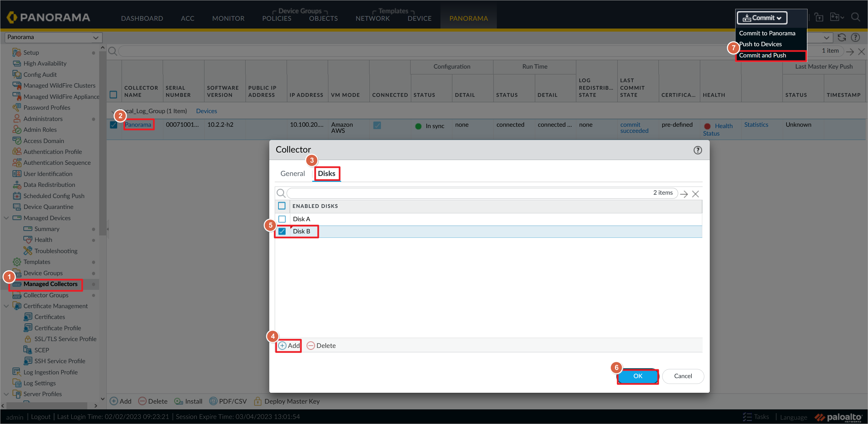Image resolution: width=868 pixels, height=424 pixels.
Task: Click the Setup icon in sidebar
Action: tap(17, 52)
